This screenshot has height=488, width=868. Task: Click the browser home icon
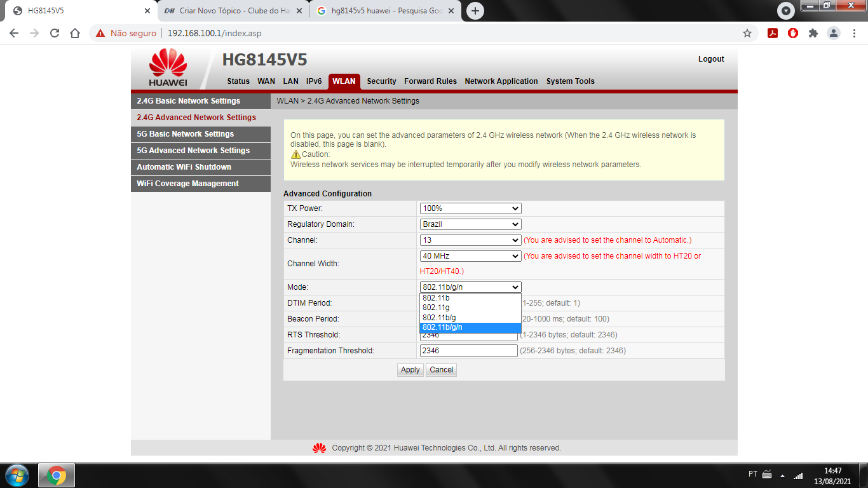(75, 33)
